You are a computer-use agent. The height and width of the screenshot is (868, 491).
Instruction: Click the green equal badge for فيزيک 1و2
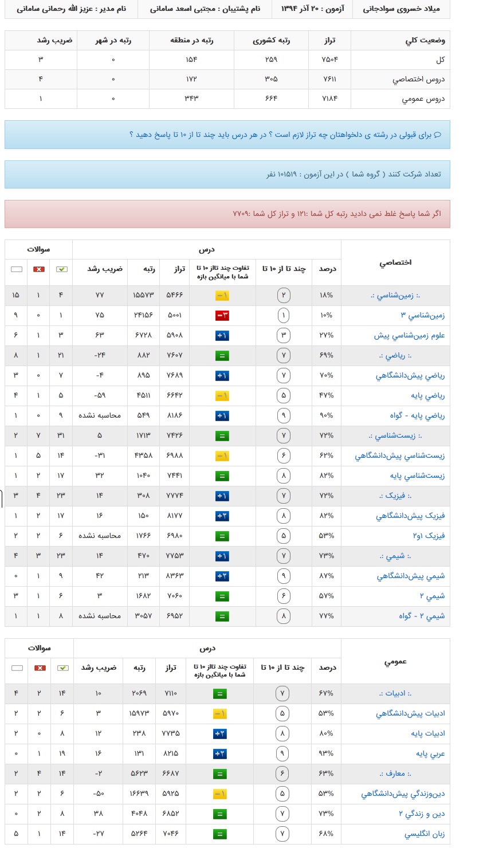tap(222, 536)
